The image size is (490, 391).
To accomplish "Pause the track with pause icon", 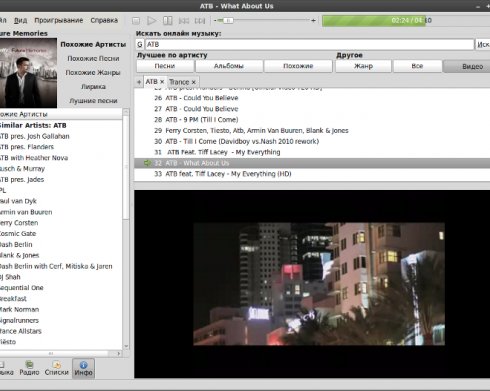I will click(x=168, y=21).
